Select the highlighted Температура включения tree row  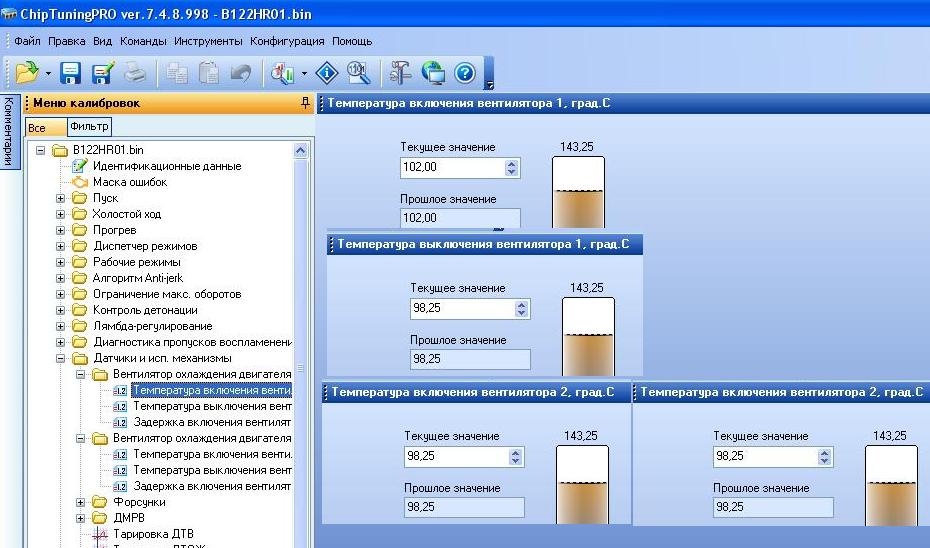coord(212,390)
